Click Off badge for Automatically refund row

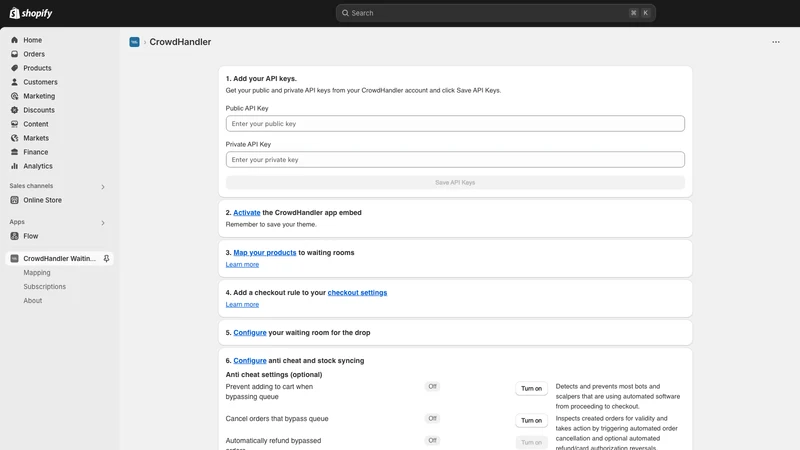(x=432, y=441)
